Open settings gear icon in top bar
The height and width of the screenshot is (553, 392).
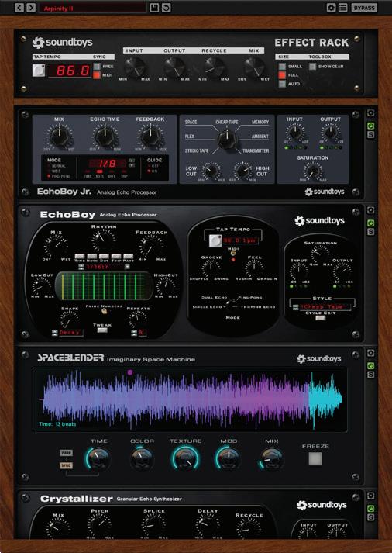pos(331,8)
